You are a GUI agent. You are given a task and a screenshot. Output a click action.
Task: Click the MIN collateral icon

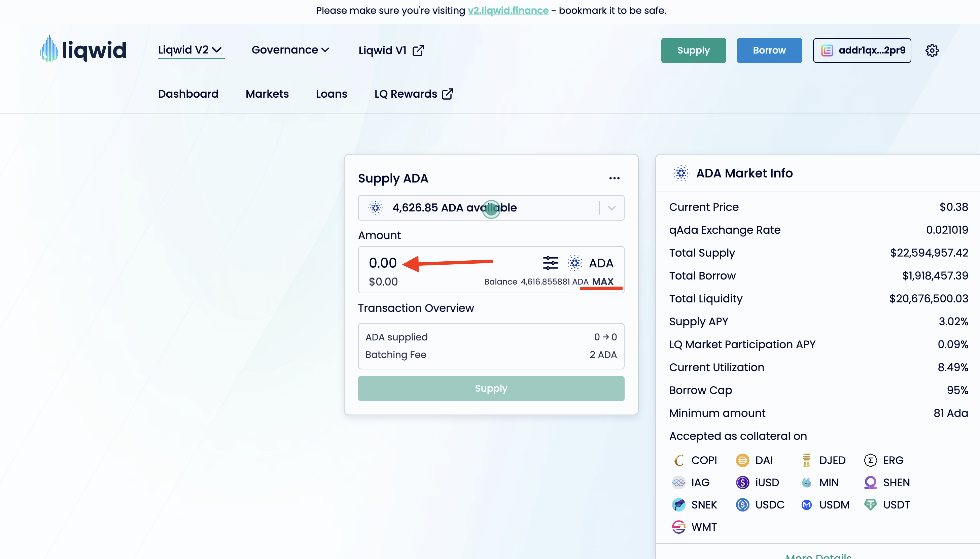806,482
